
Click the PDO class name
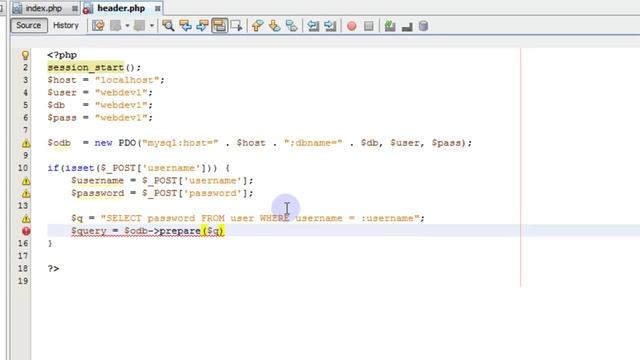tap(127, 143)
